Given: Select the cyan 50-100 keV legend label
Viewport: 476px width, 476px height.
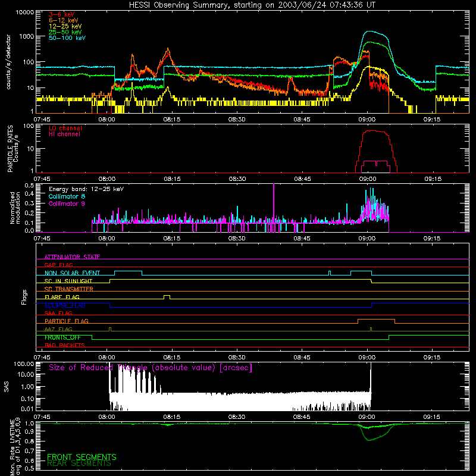Looking at the screenshot, I should click(x=67, y=38).
